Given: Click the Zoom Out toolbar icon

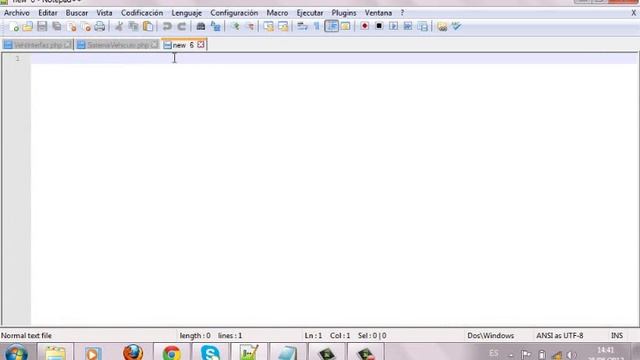Looking at the screenshot, I should (250, 27).
